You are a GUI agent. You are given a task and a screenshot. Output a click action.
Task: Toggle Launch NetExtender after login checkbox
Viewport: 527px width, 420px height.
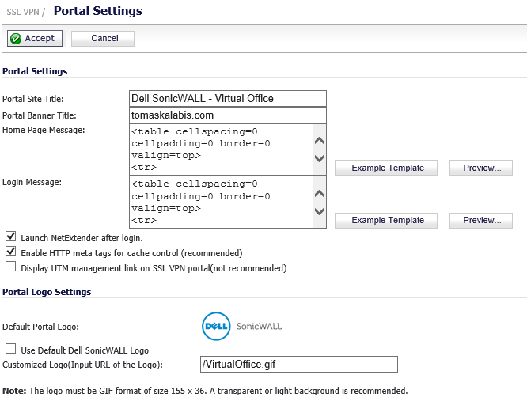11,236
